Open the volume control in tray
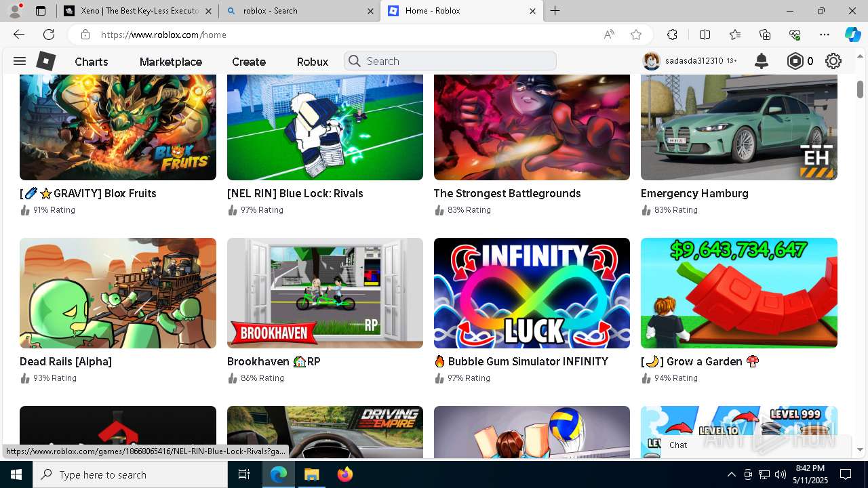 click(x=781, y=474)
